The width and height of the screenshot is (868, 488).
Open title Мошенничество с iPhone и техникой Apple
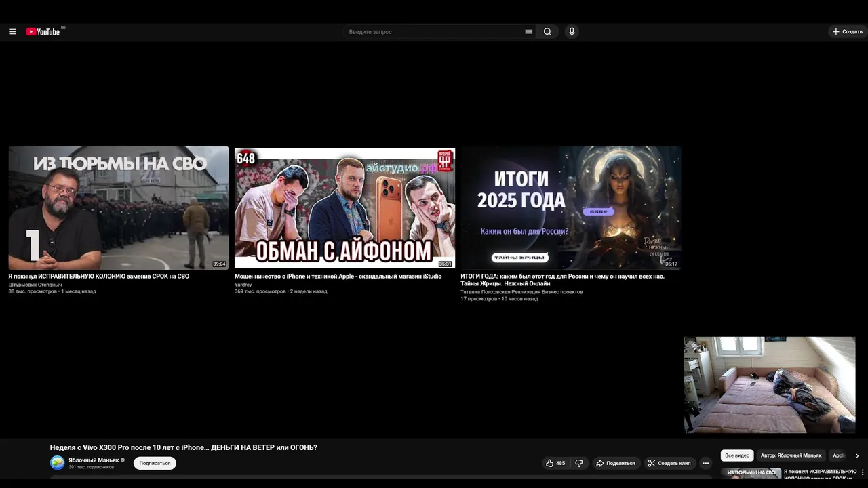click(x=338, y=277)
